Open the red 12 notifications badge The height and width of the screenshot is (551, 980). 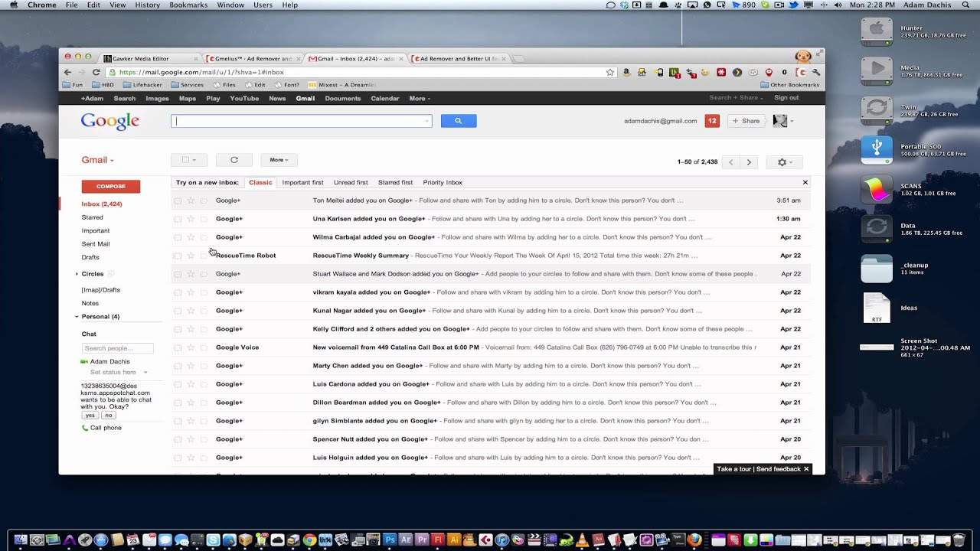click(712, 121)
